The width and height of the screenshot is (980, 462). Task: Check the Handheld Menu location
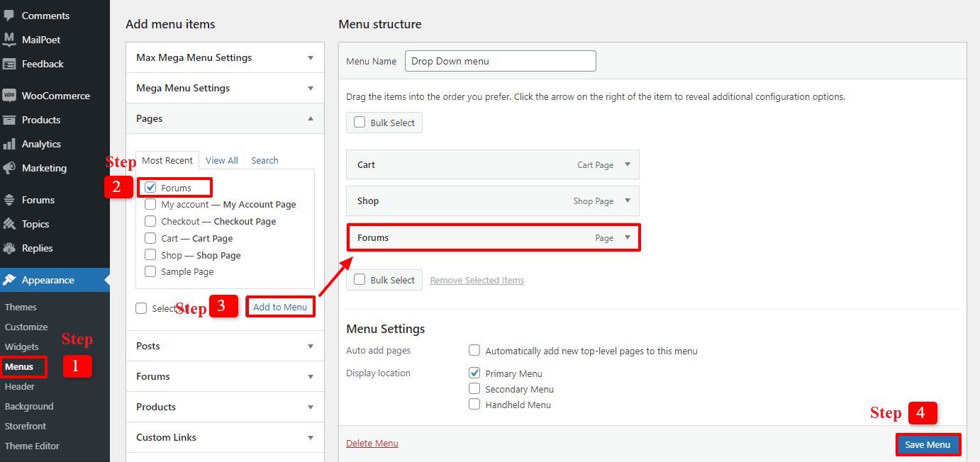(474, 405)
